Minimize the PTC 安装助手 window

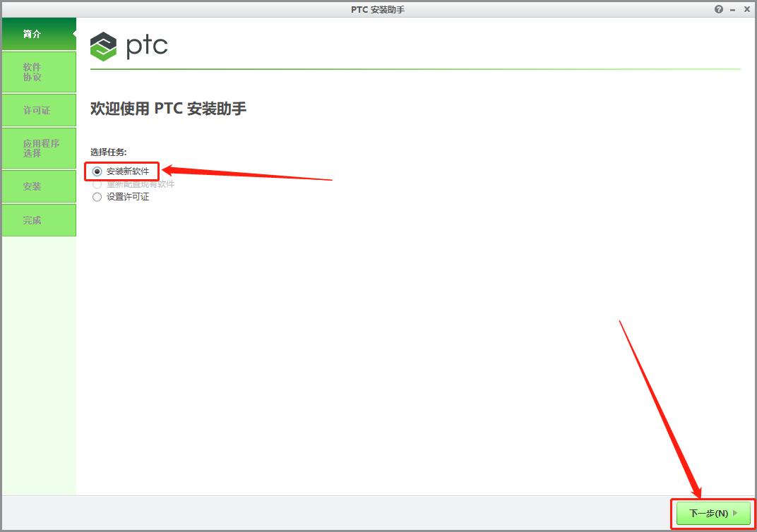(x=732, y=10)
